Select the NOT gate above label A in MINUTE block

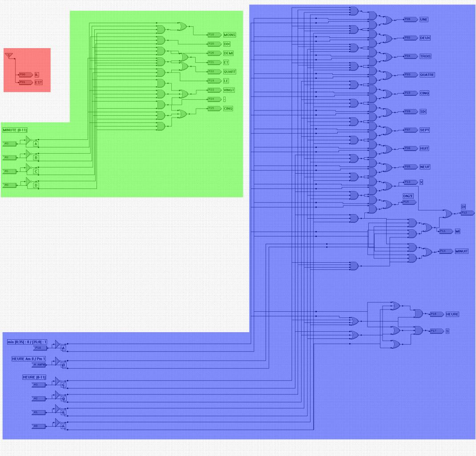coord(28,140)
